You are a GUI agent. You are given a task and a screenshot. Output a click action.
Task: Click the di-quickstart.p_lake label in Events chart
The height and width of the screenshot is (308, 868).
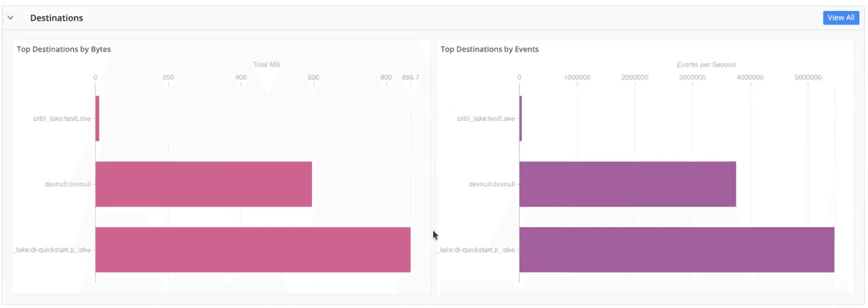click(477, 250)
